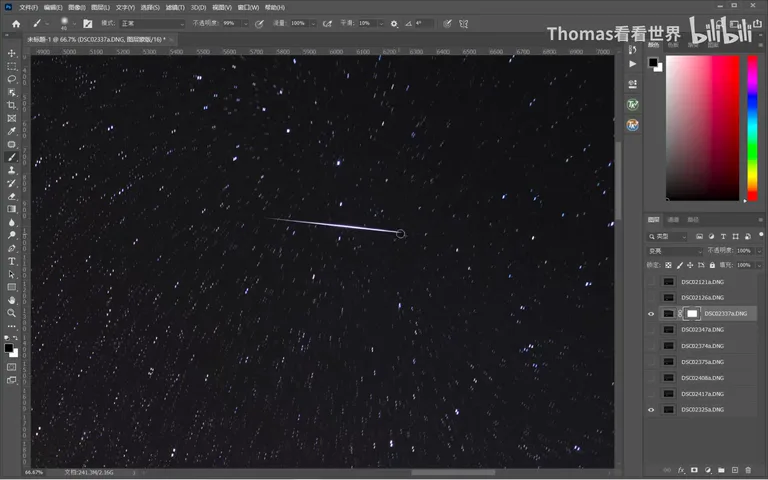Expand the flow 100% dropdown
The image size is (768, 480).
click(x=313, y=24)
